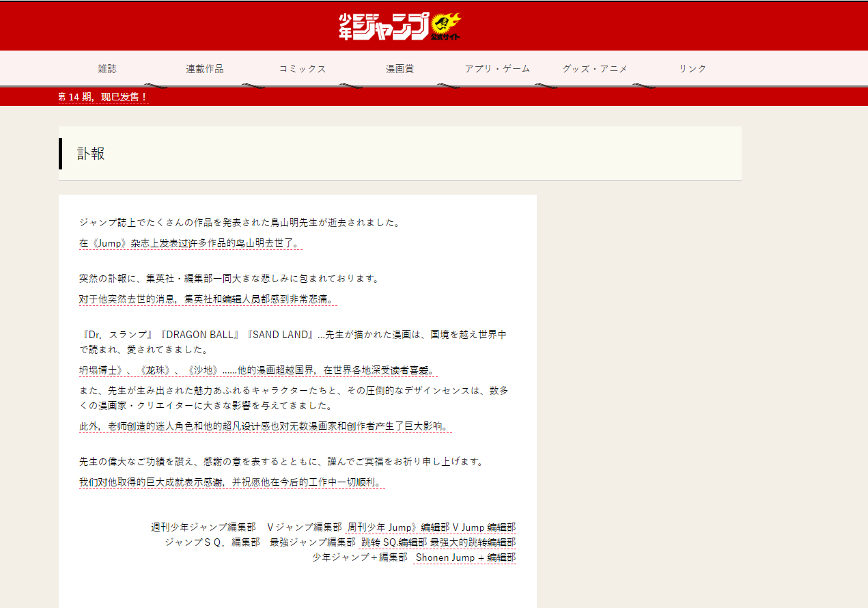Click the 第 14 期，现已发售！ announcement link
868x608 pixels.
[x=103, y=97]
